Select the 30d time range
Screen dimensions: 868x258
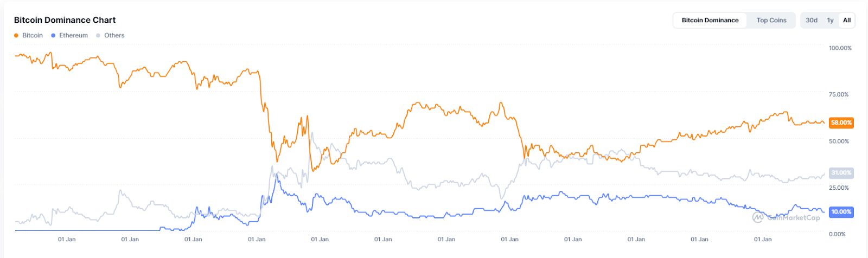tap(812, 21)
